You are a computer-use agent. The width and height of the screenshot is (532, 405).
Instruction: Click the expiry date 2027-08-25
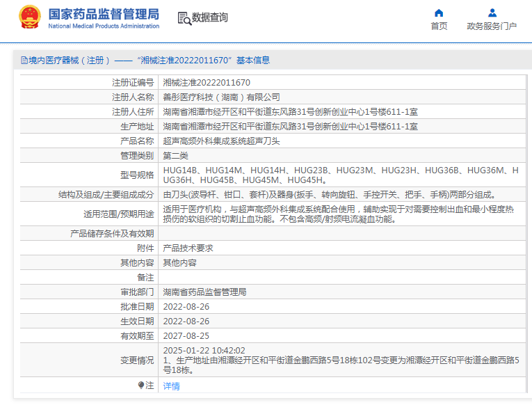pyautogui.click(x=186, y=335)
